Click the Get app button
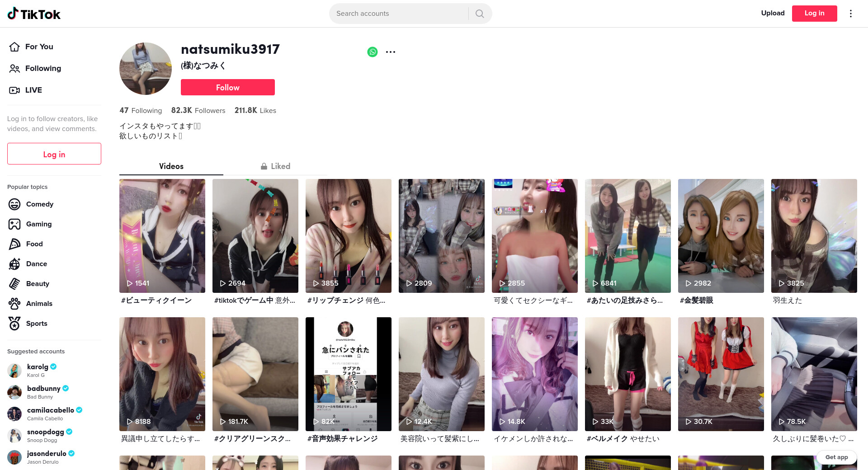The height and width of the screenshot is (470, 868). click(x=837, y=457)
